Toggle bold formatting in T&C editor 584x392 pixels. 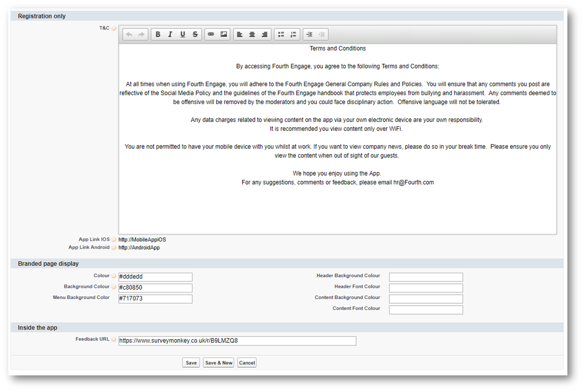point(158,34)
